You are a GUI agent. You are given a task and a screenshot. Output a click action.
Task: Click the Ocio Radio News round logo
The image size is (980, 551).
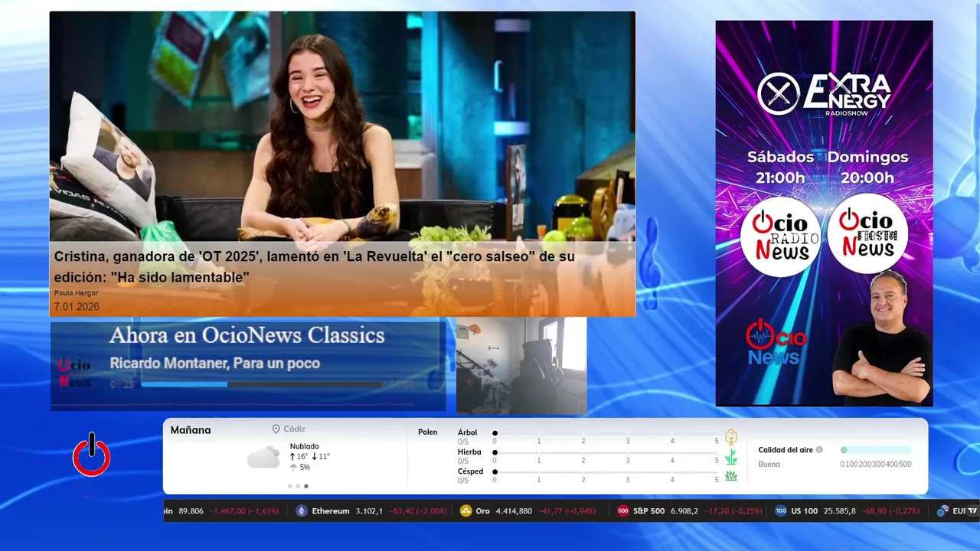(x=780, y=236)
